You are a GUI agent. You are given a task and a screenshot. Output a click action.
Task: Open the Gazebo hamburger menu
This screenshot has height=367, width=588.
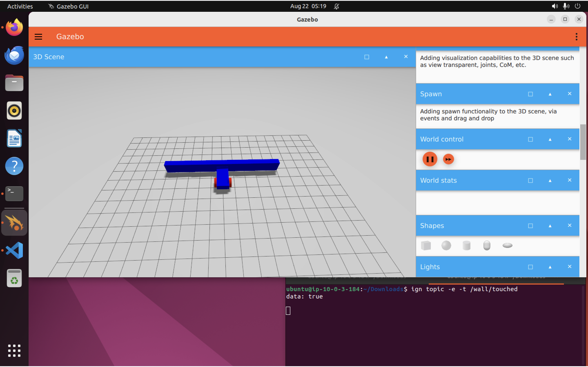pyautogui.click(x=38, y=37)
